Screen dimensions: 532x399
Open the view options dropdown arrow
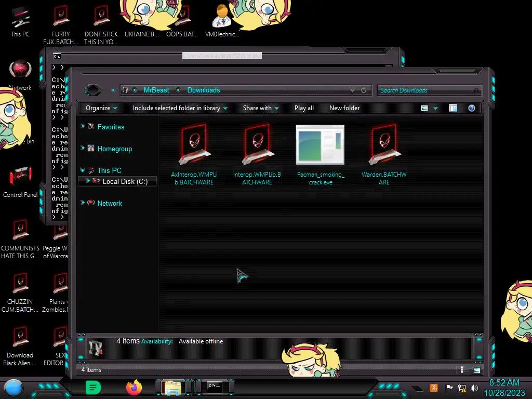coord(436,109)
